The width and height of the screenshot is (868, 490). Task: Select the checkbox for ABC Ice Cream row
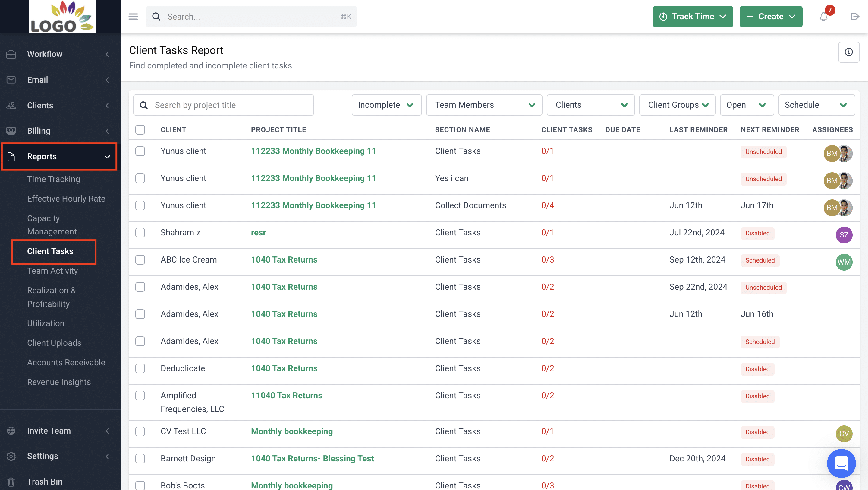pos(140,260)
